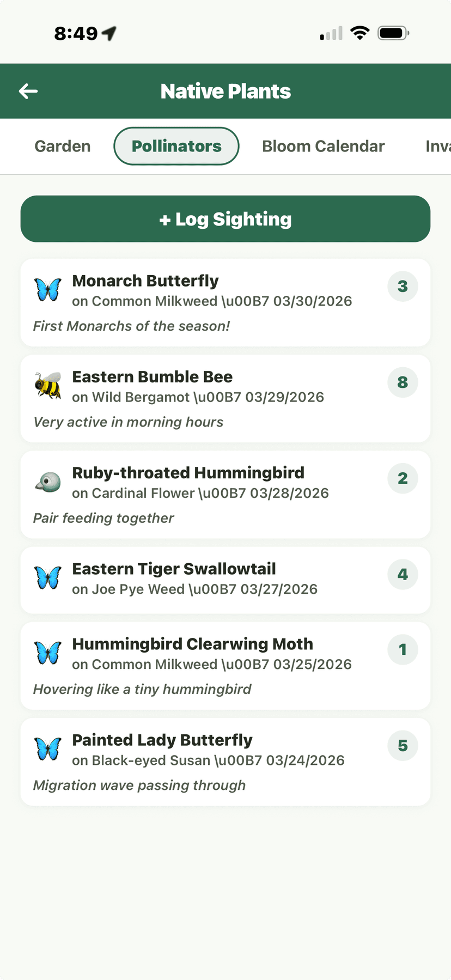The height and width of the screenshot is (980, 451).
Task: Tap the count badge showing 5
Action: (403, 746)
